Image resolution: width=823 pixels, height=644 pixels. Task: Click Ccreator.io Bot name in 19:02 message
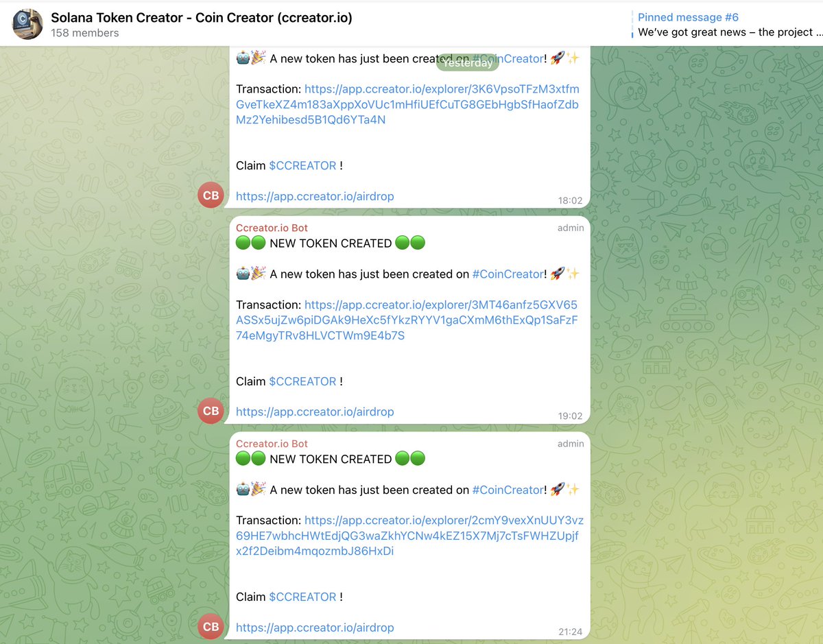272,228
